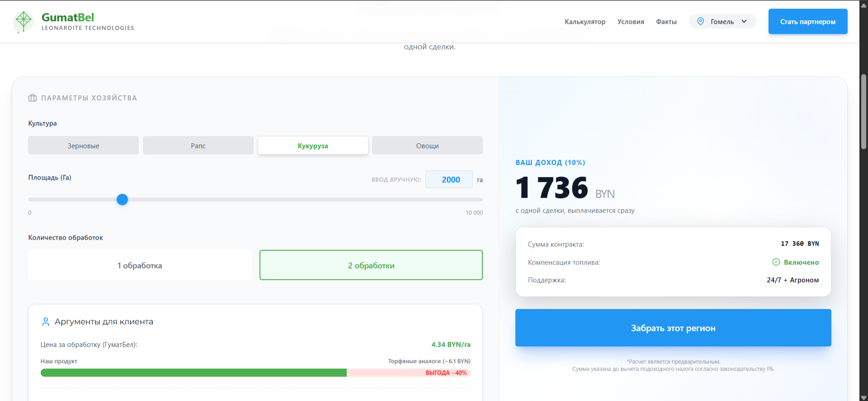Click the browser scrollbar down arrow
Image resolution: width=868 pixels, height=401 pixels.
[863, 397]
